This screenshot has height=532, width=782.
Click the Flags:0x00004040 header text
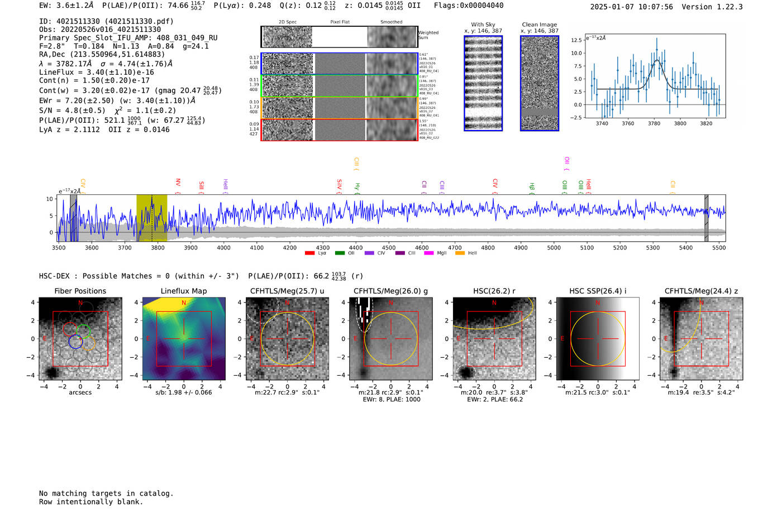(469, 6)
